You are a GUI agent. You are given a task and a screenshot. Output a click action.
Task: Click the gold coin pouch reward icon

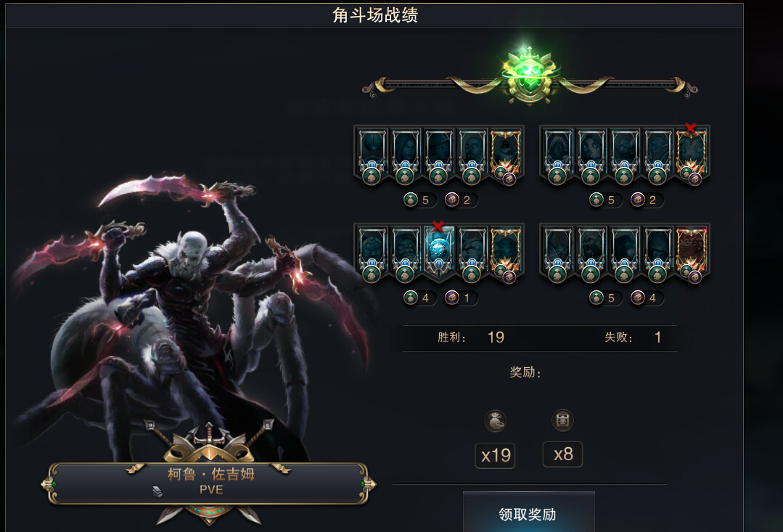pyautogui.click(x=496, y=421)
